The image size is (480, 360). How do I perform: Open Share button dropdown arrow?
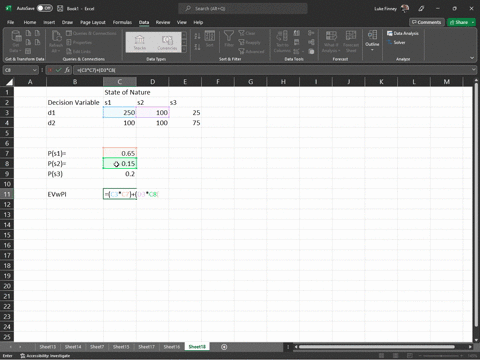(x=473, y=22)
